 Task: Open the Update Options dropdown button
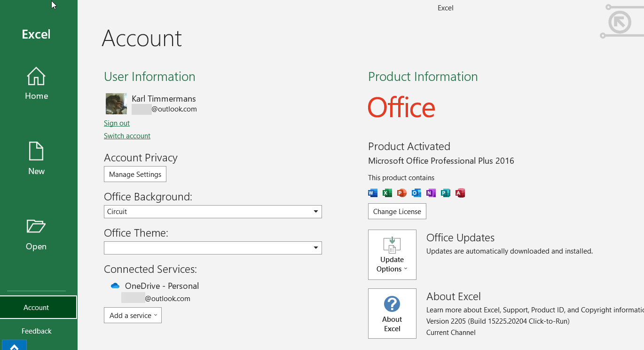tap(392, 255)
